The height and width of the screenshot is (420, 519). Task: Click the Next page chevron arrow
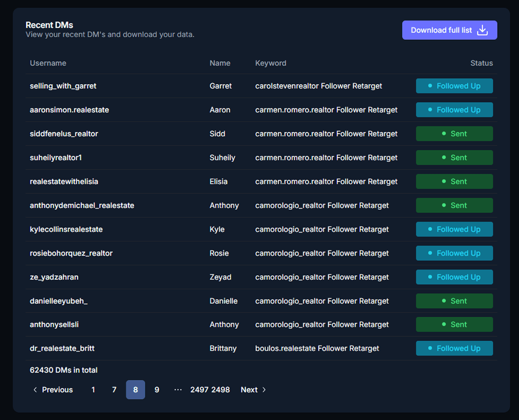tap(264, 390)
